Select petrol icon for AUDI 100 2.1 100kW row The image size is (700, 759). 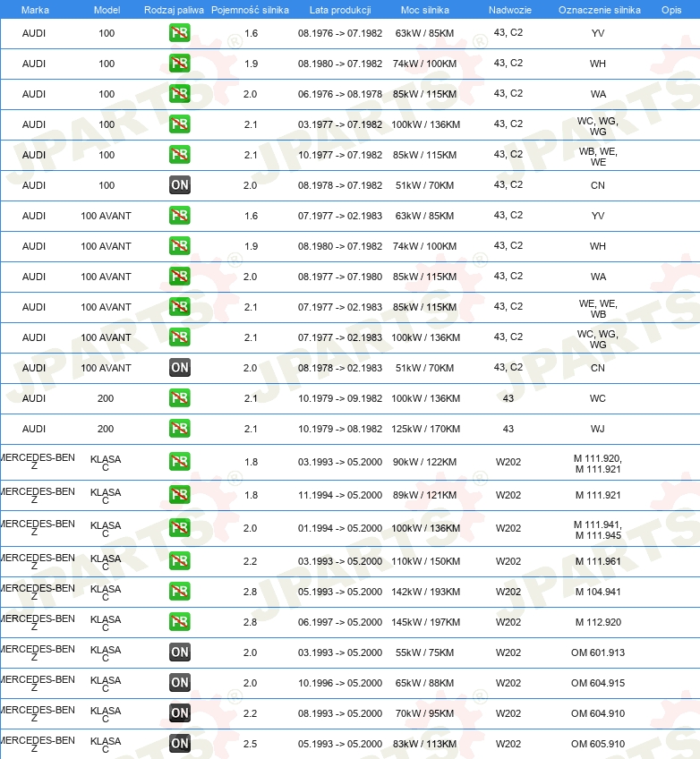coord(180,124)
